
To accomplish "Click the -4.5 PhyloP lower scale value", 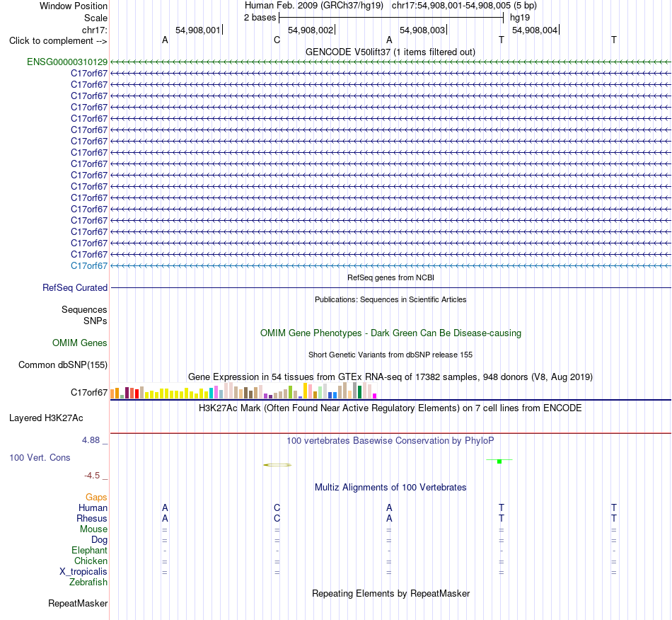I will [92, 475].
